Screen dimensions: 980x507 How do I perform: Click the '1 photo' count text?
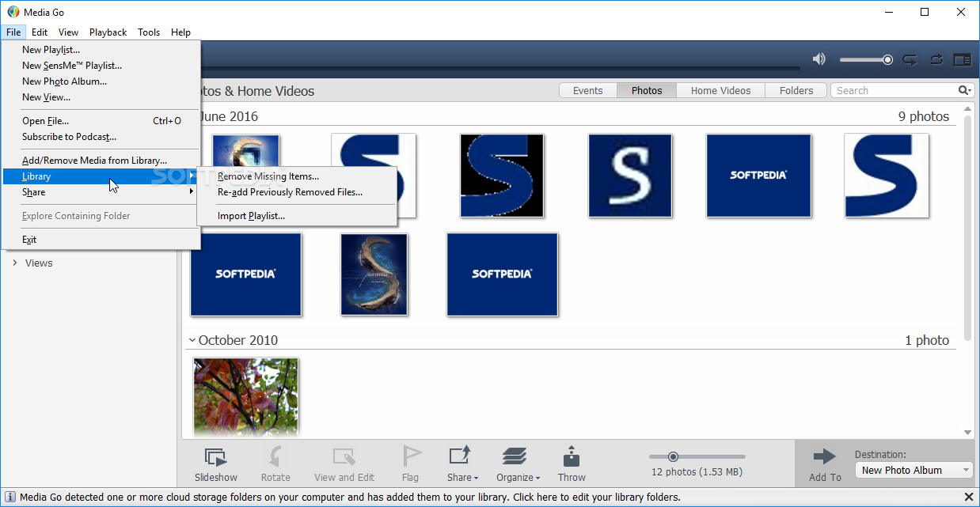point(927,340)
